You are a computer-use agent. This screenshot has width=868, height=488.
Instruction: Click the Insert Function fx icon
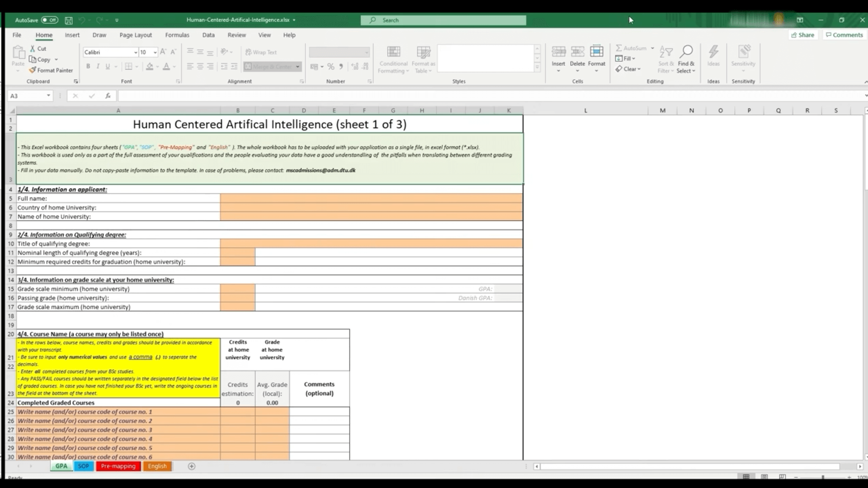pyautogui.click(x=108, y=96)
